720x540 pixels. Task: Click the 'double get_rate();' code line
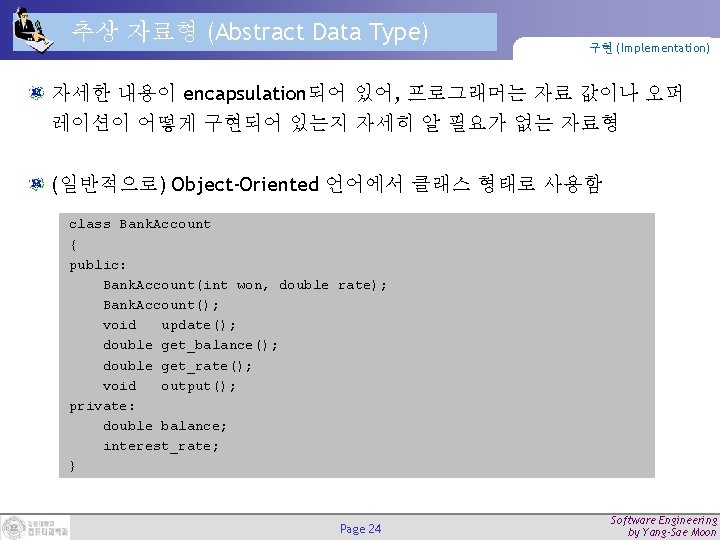(177, 366)
